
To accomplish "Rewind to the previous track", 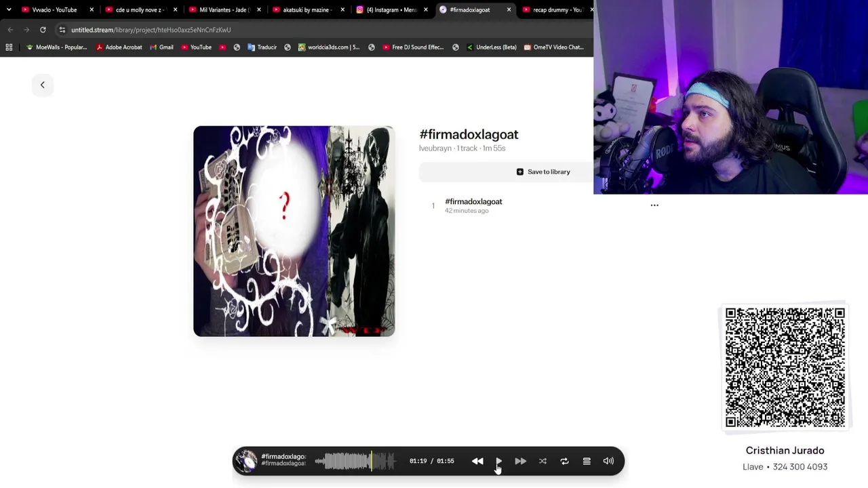I will [477, 461].
